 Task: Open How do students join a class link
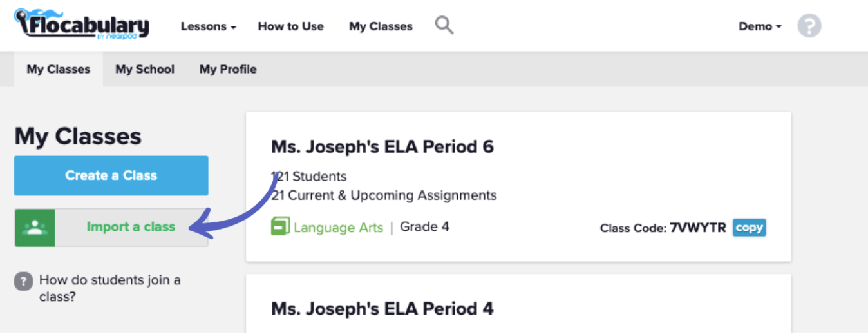109,288
